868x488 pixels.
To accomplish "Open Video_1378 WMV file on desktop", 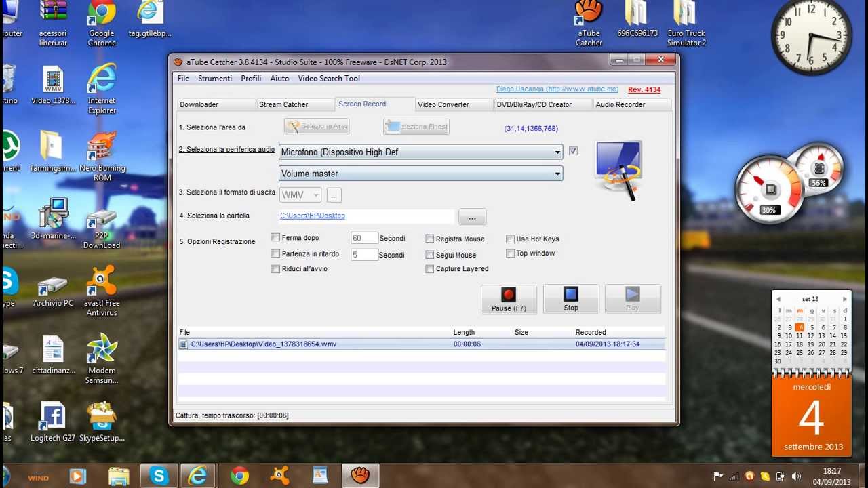I will click(53, 85).
